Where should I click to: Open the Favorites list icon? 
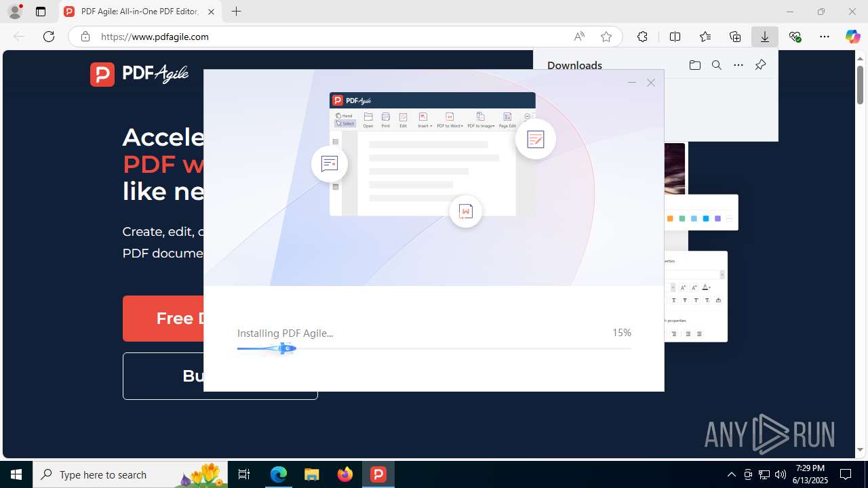pos(705,37)
